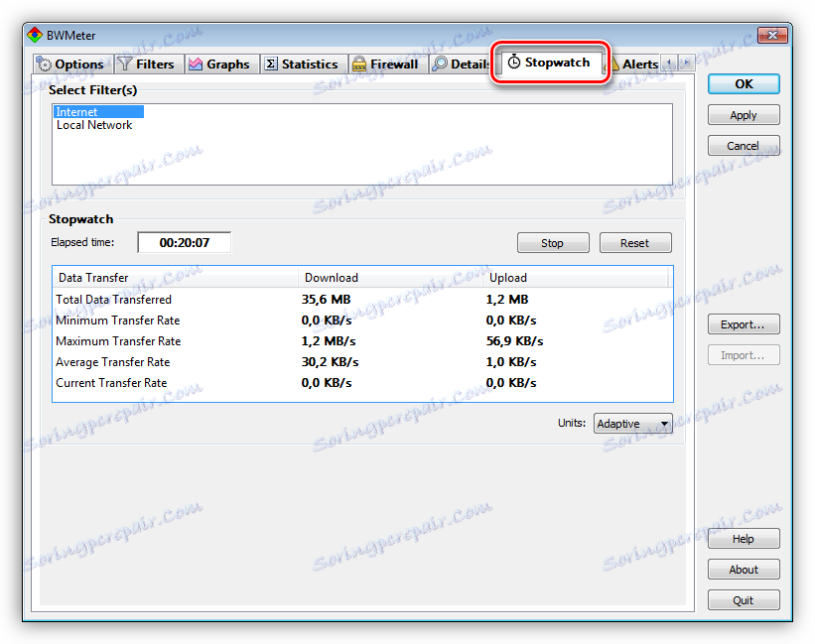
Task: Click the Data Transfer column header
Action: [175, 277]
